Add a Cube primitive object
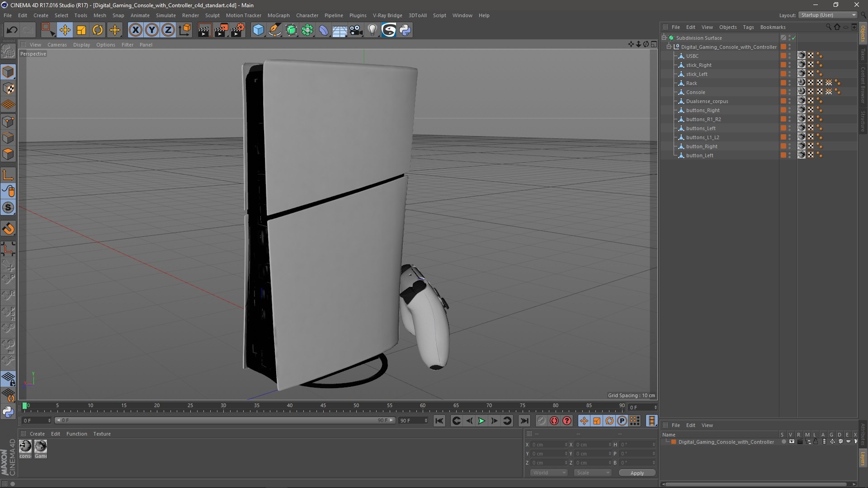Viewport: 868px width, 488px height. [x=258, y=30]
